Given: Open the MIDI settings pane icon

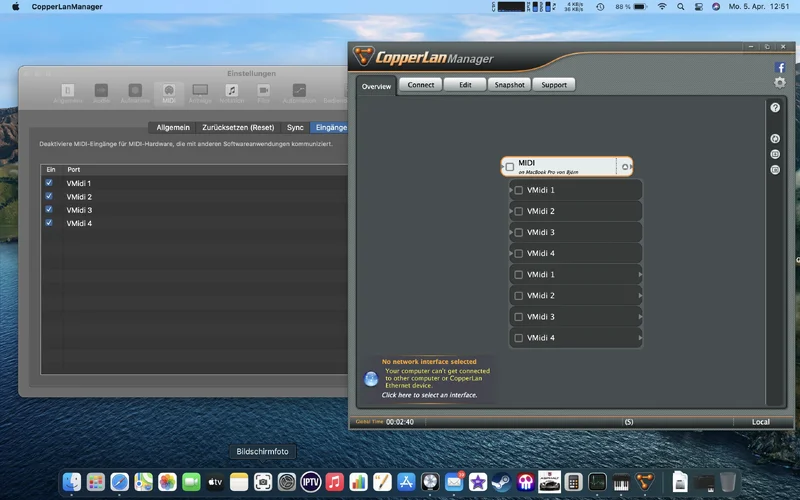Looking at the screenshot, I should pyautogui.click(x=168, y=92).
